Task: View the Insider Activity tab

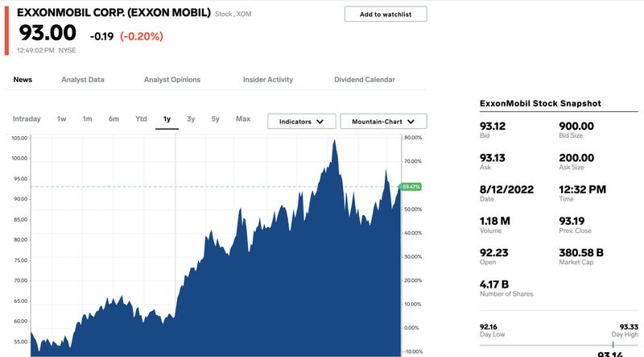Action: pos(268,80)
